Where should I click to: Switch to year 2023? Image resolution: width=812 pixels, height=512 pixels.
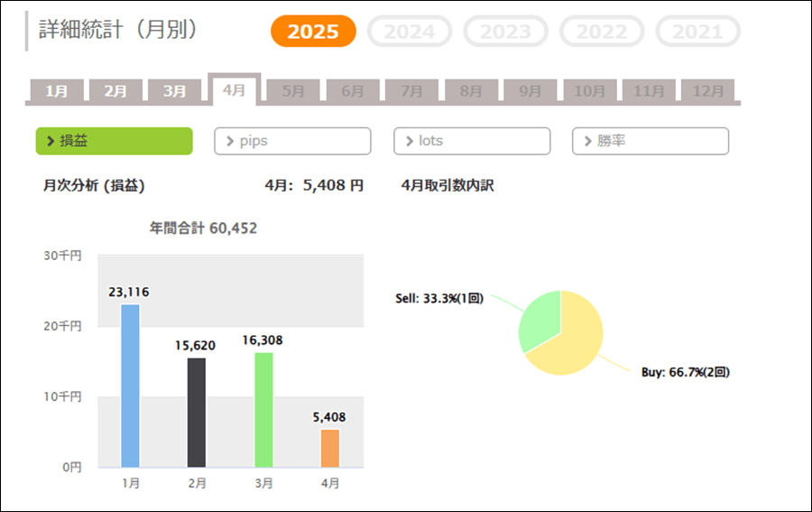pos(506,31)
